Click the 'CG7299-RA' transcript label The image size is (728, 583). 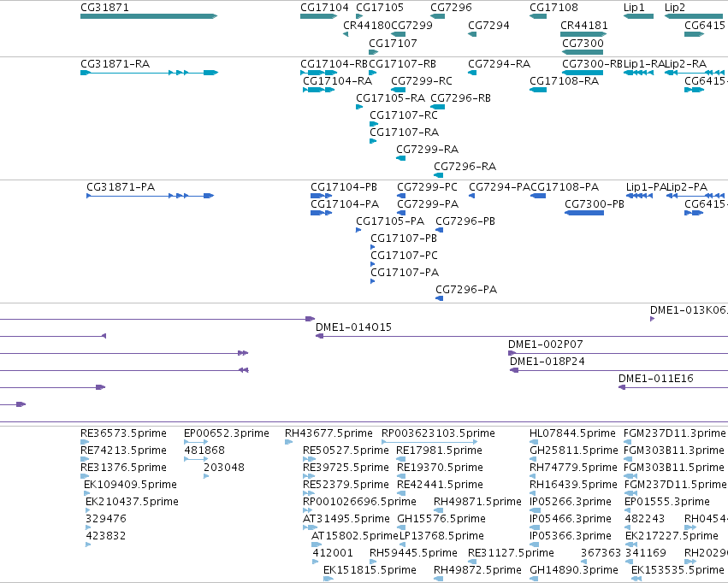(x=427, y=150)
